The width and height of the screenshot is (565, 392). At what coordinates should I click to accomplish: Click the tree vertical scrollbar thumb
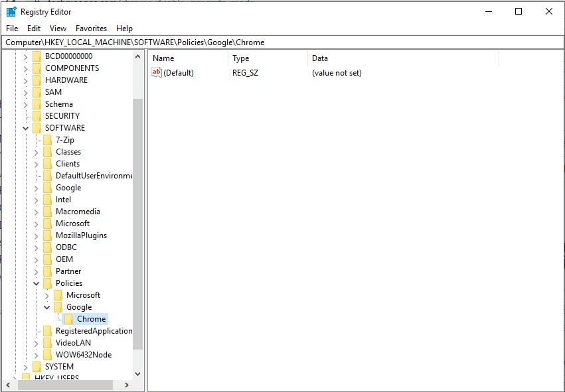point(137,224)
